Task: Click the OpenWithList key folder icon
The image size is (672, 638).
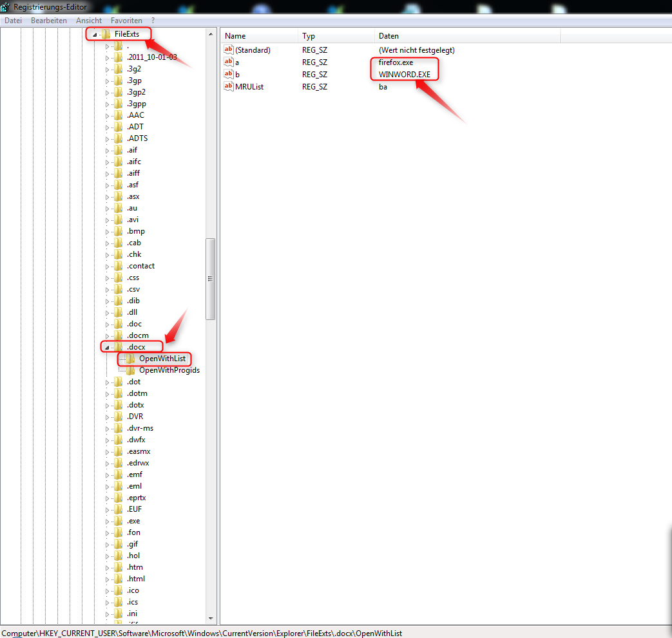Action: pos(130,359)
